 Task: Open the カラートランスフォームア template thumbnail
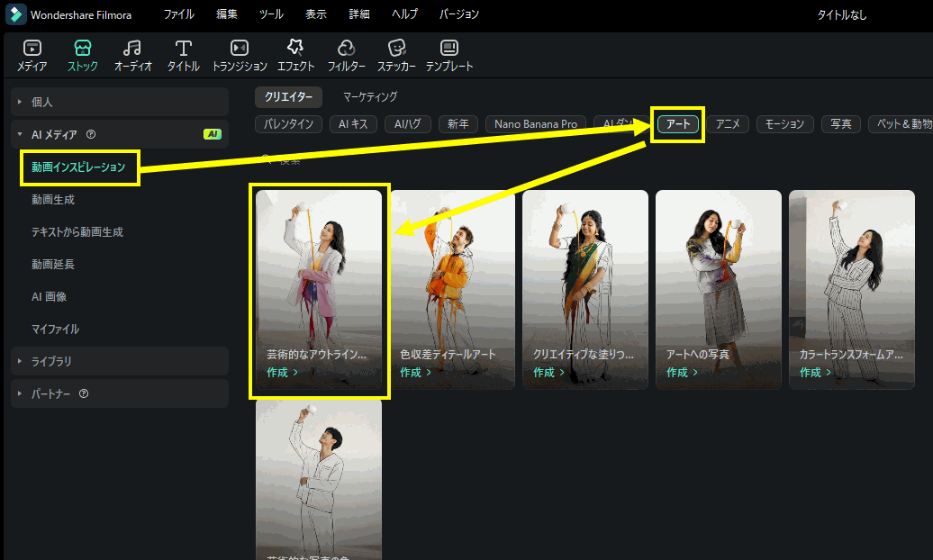pyautogui.click(x=852, y=290)
